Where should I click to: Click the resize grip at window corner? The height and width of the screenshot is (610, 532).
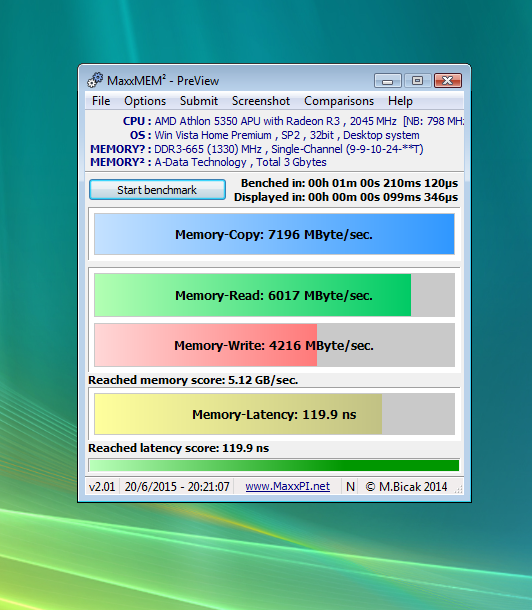459,489
